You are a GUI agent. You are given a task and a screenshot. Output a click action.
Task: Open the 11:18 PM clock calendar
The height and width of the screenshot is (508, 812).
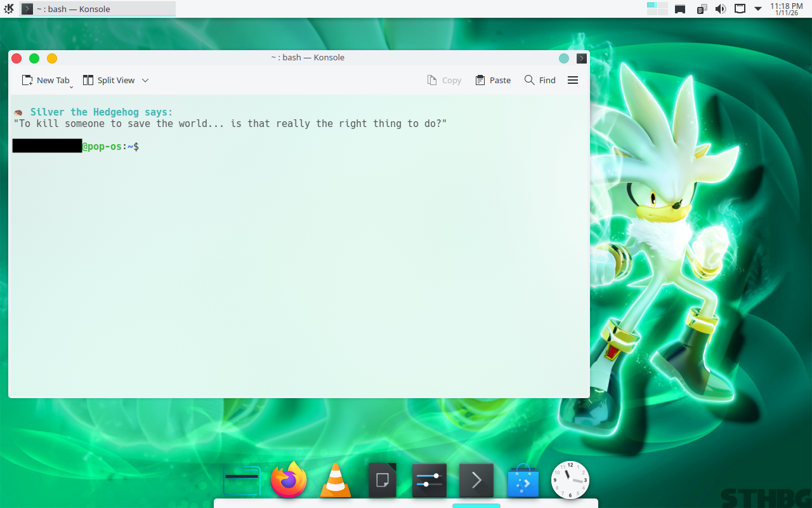(787, 9)
